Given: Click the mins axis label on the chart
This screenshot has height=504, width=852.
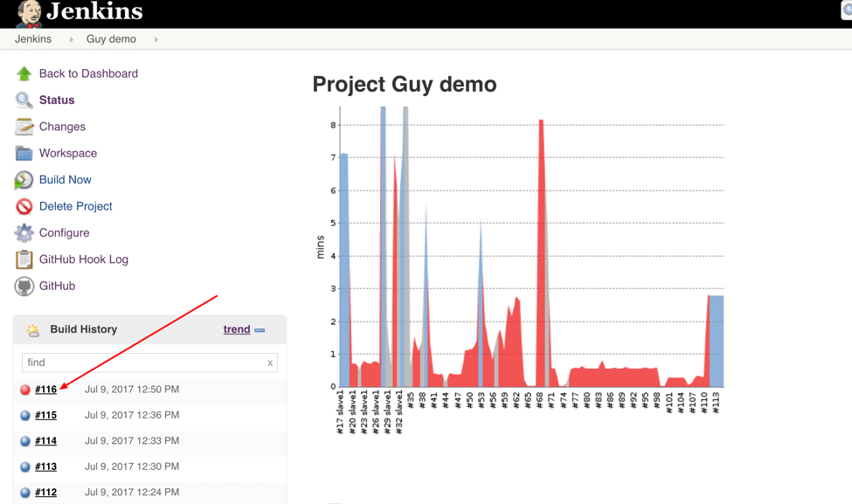Looking at the screenshot, I should [x=320, y=246].
